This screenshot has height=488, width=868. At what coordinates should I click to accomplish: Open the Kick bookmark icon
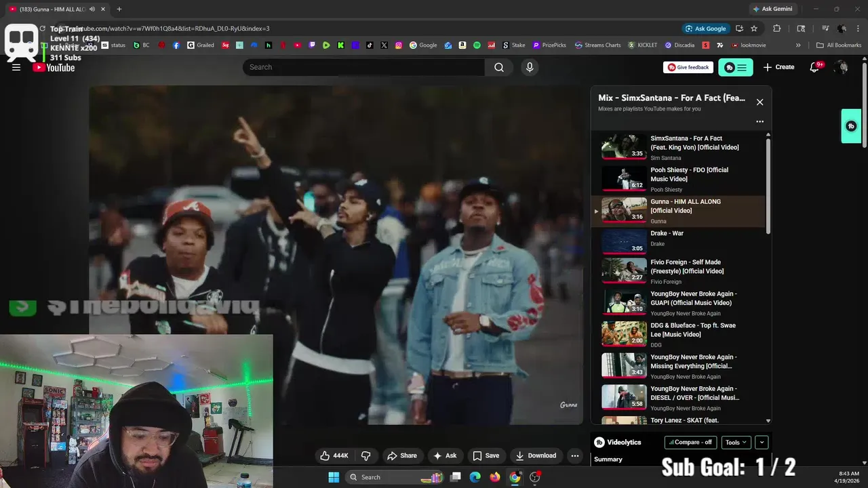(x=340, y=45)
